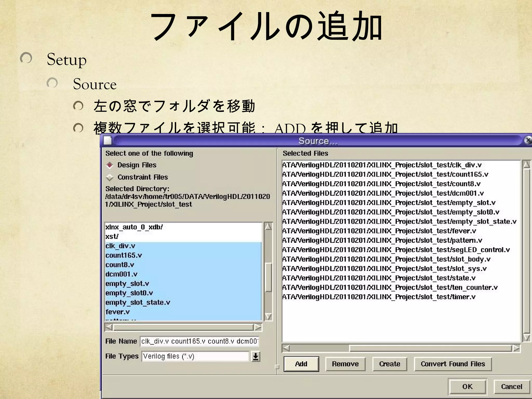Select slot_test/state.v in Selected Files
Viewport: 532px width, 399px height.
click(402, 278)
